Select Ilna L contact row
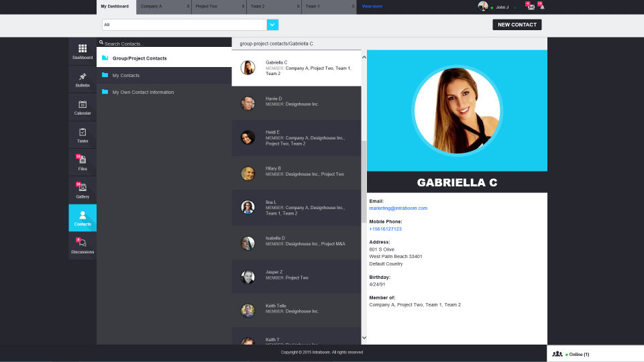This screenshot has width=644, height=362. click(x=297, y=208)
